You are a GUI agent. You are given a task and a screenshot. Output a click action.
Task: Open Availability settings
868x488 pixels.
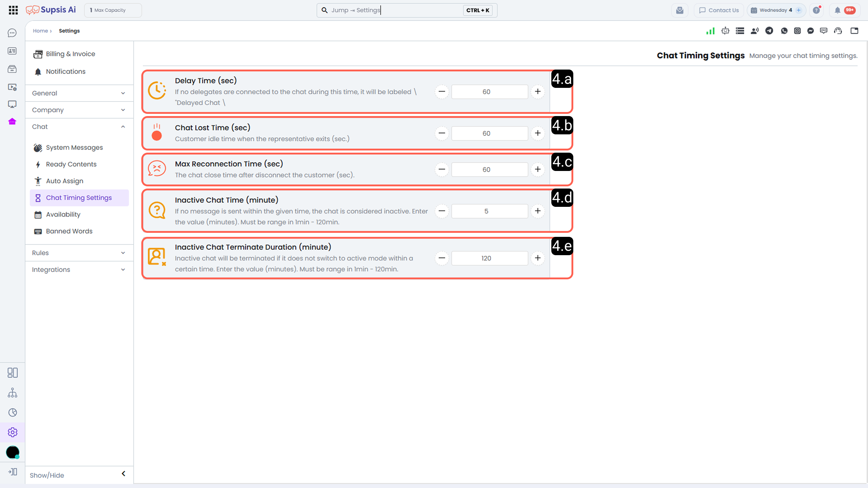(79, 215)
